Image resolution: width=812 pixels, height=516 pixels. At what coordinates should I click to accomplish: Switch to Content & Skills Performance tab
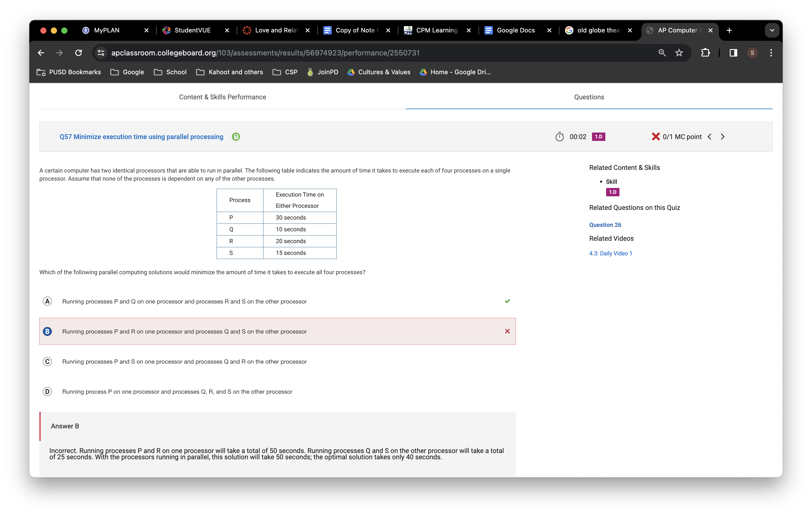[223, 97]
